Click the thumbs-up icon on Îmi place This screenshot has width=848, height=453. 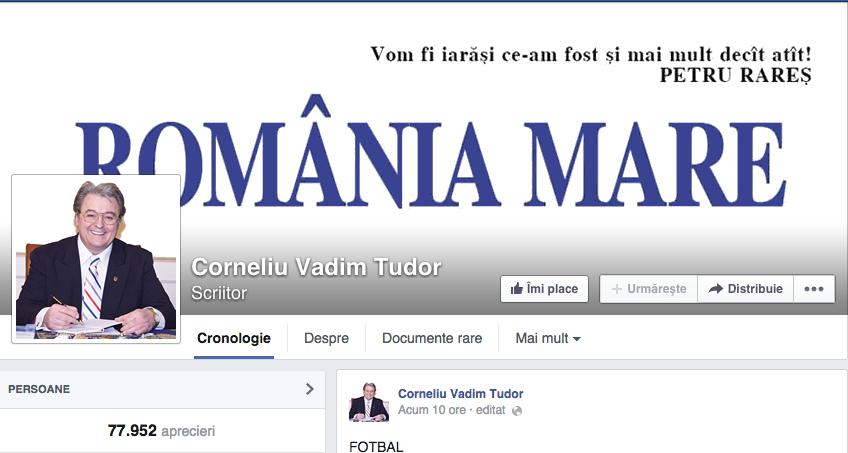(x=516, y=289)
